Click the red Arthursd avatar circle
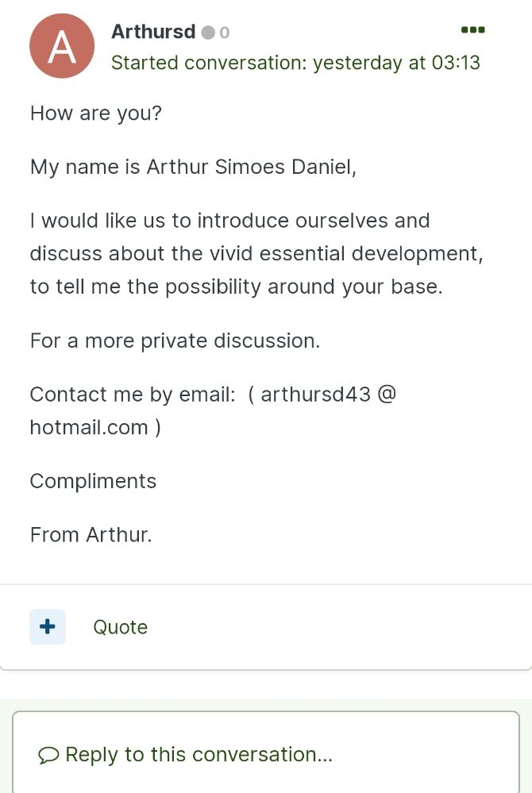This screenshot has width=532, height=793. [x=62, y=46]
